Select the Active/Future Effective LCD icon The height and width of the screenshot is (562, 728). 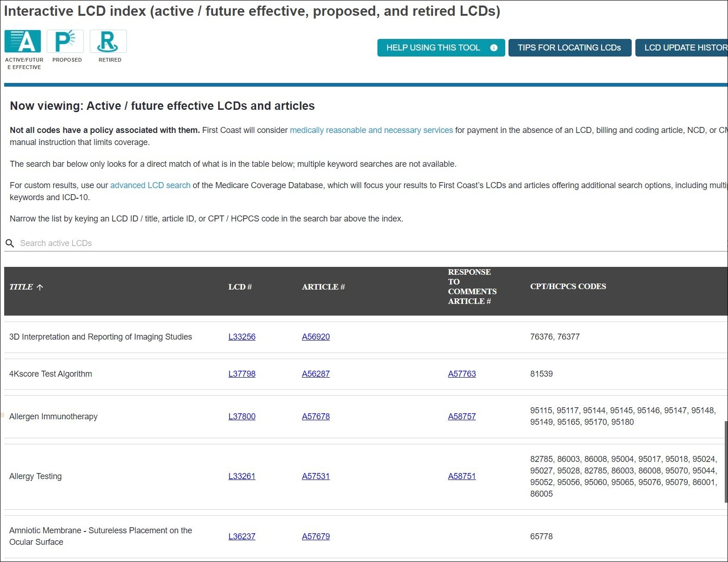pos(23,42)
